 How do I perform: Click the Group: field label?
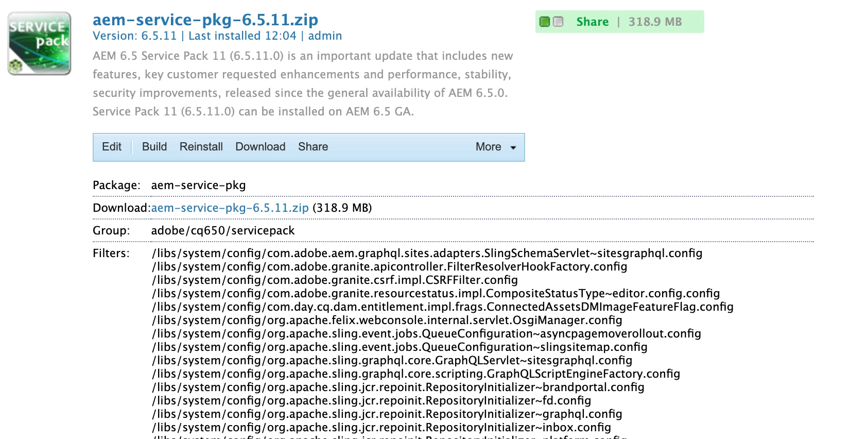(111, 230)
